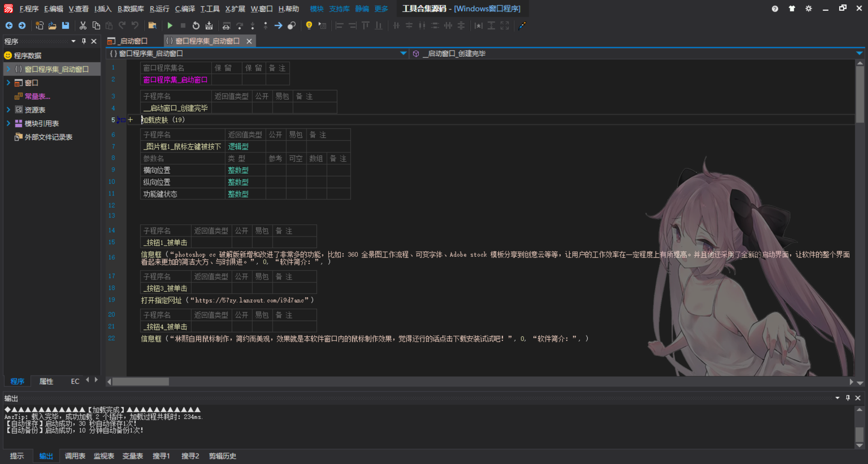Switch to the 搜寻1 bottom tab
The width and height of the screenshot is (868, 464).
coord(161,456)
